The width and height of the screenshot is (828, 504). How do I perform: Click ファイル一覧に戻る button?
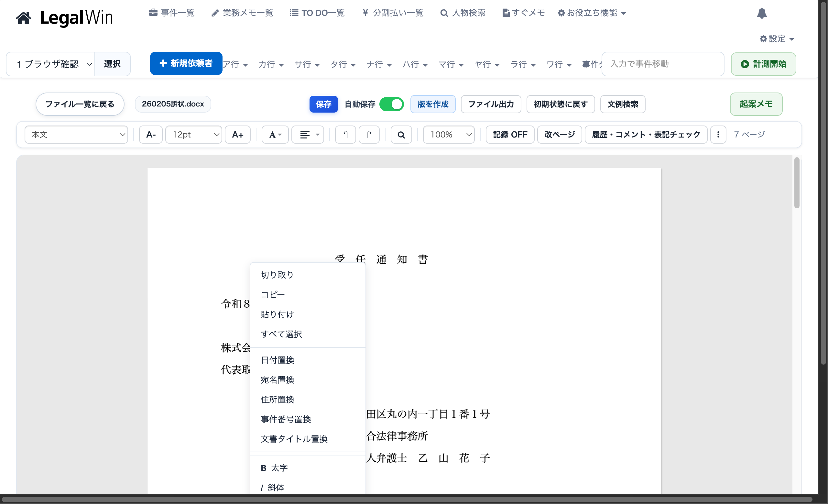(80, 104)
